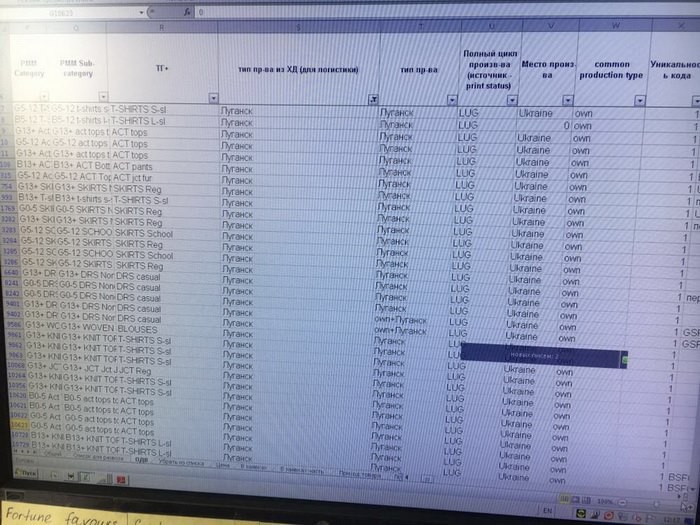
Task: Expand filter arrow for тип пр-ва column
Action: pyautogui.click(x=452, y=100)
